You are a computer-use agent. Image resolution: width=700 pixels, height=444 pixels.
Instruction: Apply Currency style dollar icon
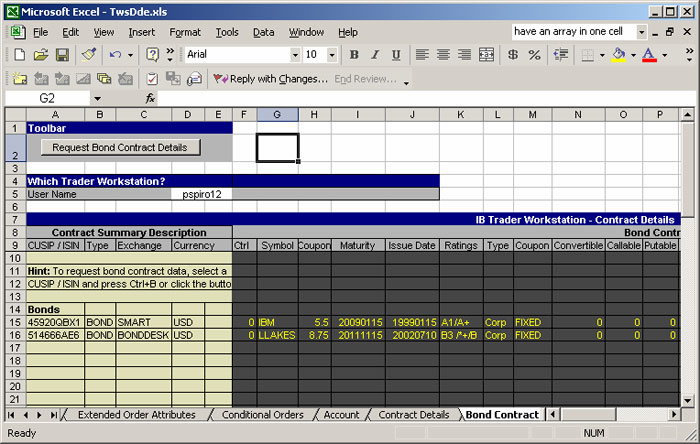coord(513,55)
